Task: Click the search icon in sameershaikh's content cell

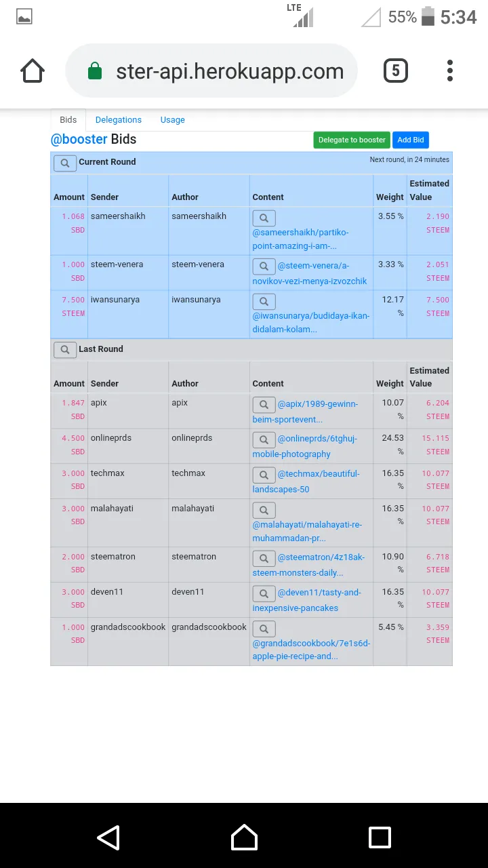Action: (x=264, y=218)
